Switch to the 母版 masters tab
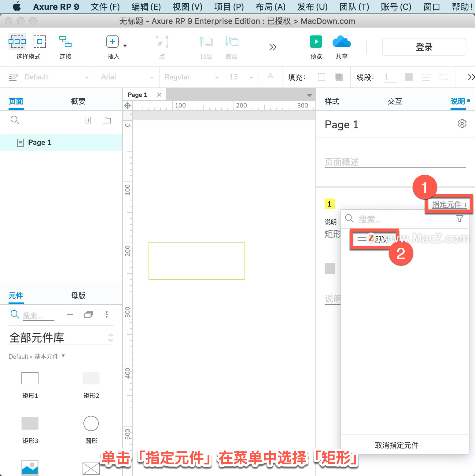Image resolution: width=475 pixels, height=476 pixels. pyautogui.click(x=78, y=295)
